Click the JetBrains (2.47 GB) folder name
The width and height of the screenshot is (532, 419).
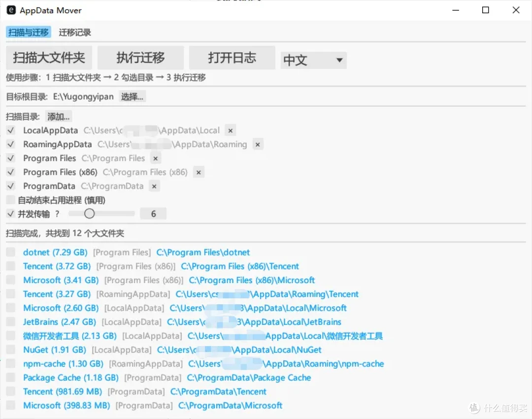[60, 322]
